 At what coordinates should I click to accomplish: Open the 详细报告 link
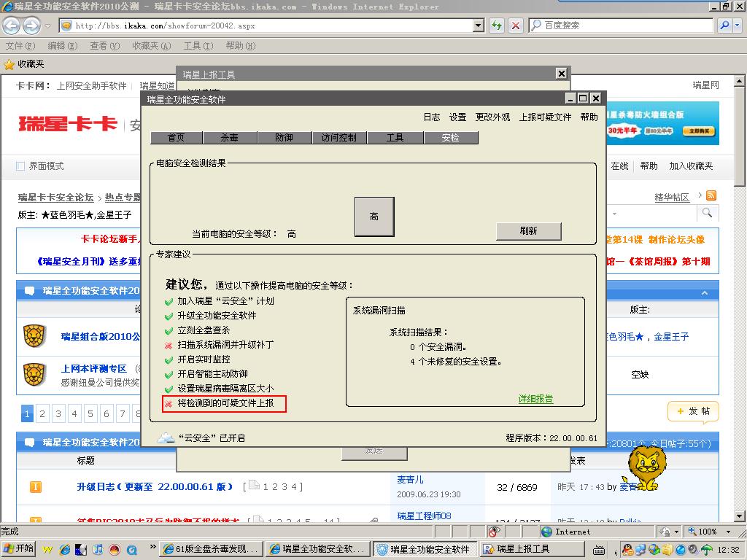point(536,399)
